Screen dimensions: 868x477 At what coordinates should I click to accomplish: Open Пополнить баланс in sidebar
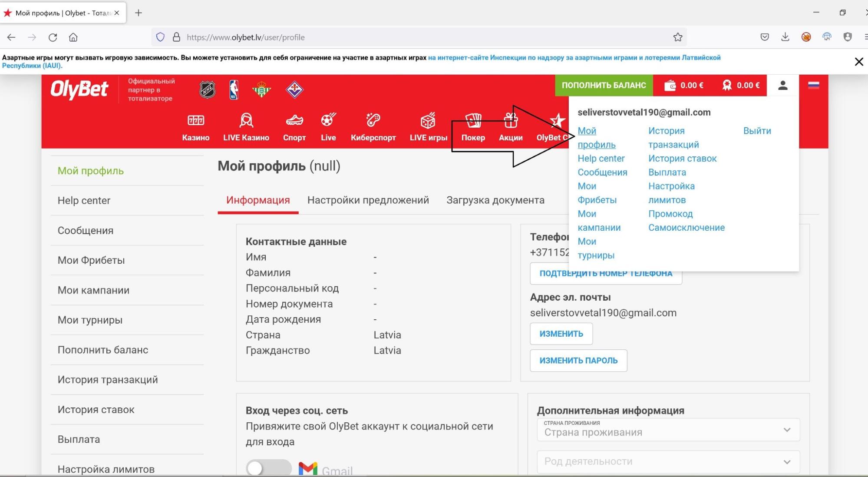tap(127, 350)
